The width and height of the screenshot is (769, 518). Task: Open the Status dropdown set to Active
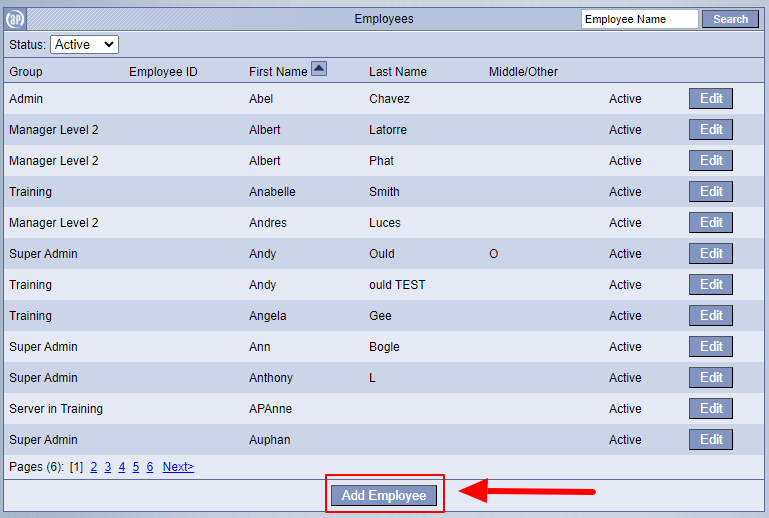[84, 45]
